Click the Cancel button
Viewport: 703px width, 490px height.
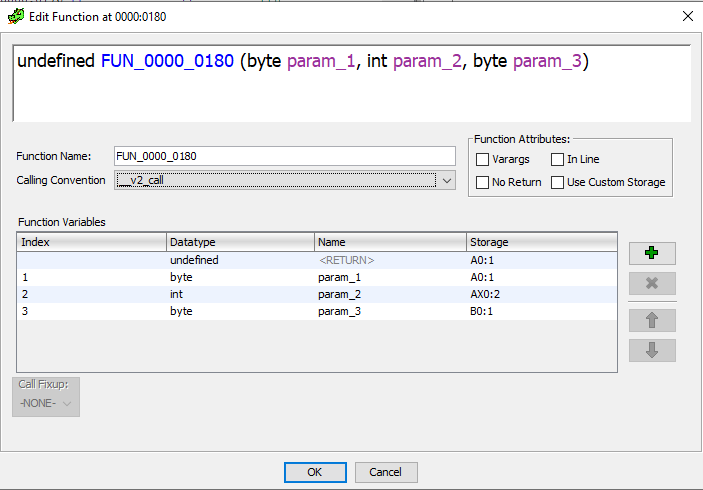coord(386,472)
